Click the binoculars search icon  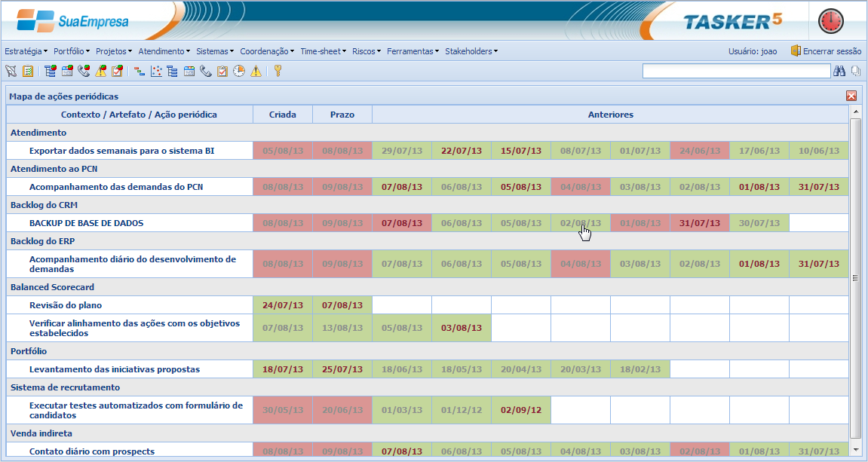[x=839, y=71]
